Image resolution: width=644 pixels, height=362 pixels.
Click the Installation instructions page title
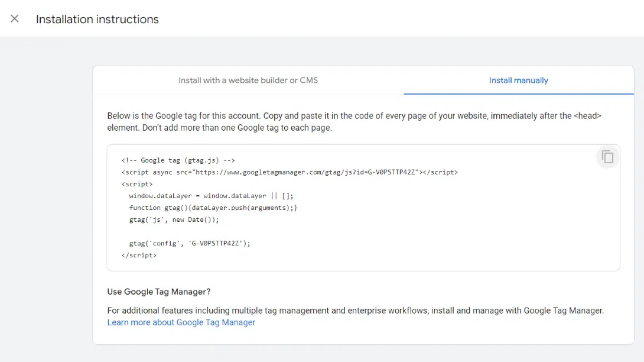coord(97,19)
